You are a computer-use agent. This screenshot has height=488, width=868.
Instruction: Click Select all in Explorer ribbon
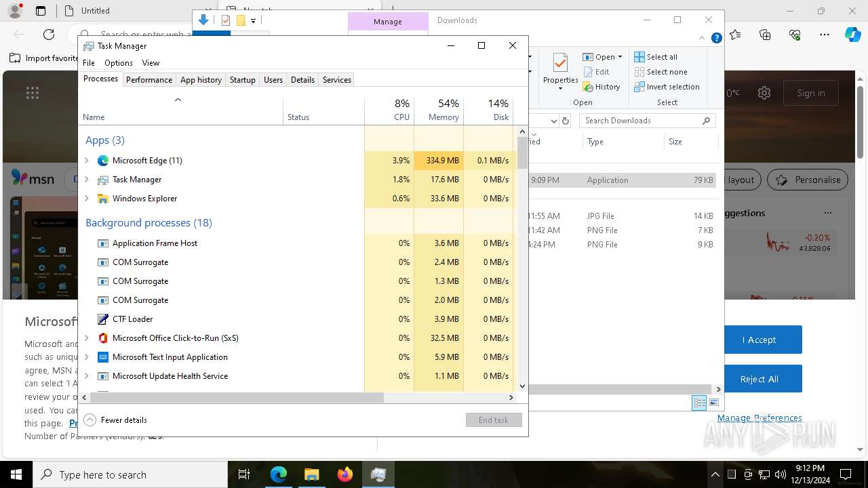pos(656,57)
